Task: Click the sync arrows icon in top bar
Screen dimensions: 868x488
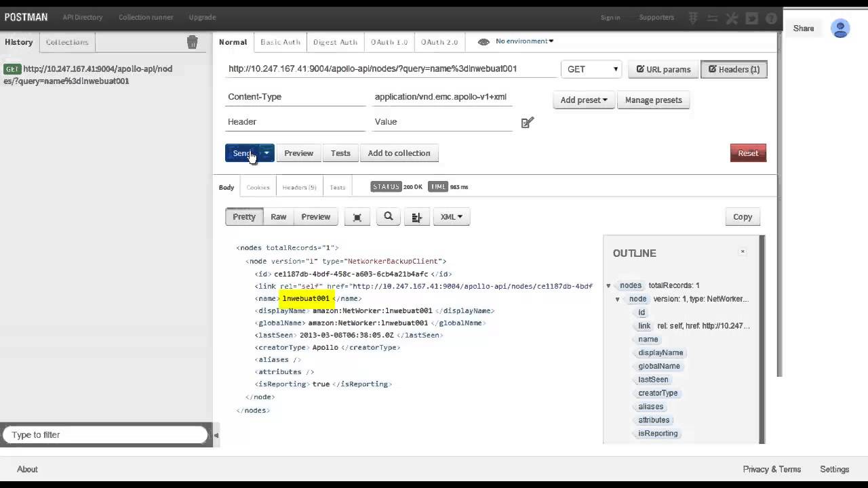Action: coord(713,18)
